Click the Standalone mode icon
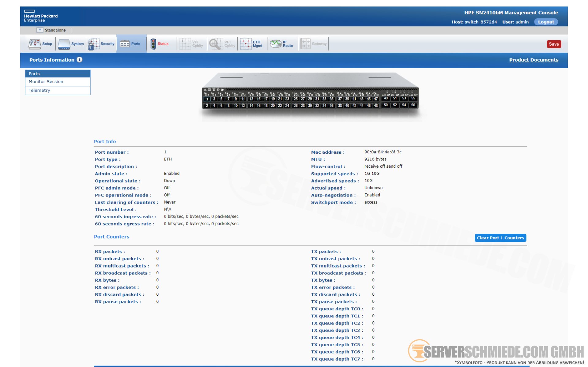This screenshot has height=367, width=588. [40, 30]
